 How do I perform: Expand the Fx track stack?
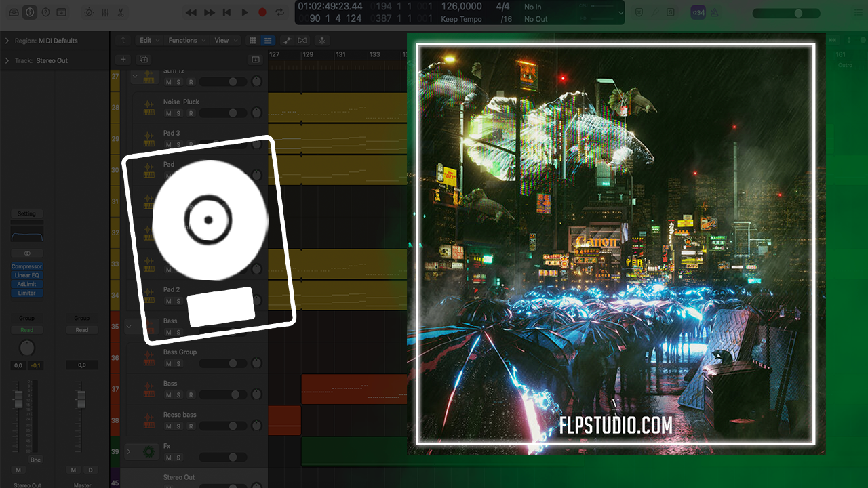[129, 451]
